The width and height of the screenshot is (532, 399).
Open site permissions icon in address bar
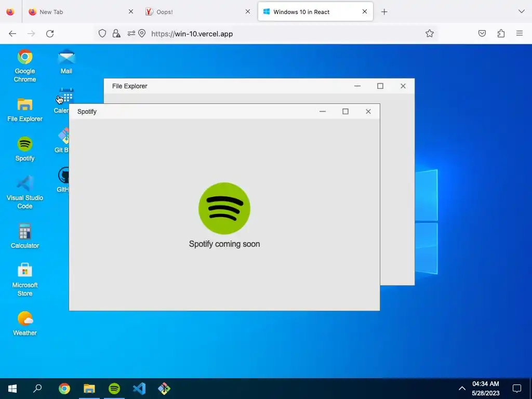coord(131,33)
